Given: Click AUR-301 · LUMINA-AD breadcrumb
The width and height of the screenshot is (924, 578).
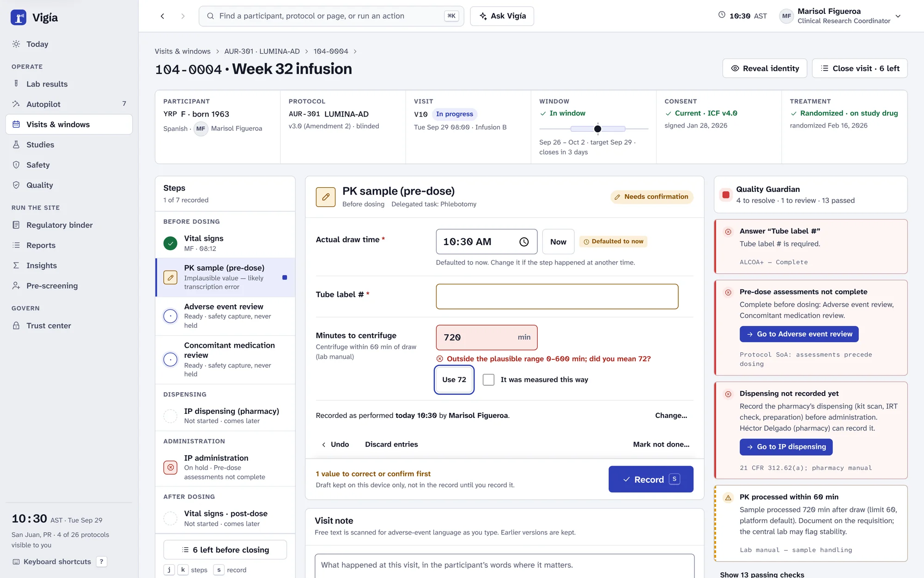Looking at the screenshot, I should click(x=262, y=51).
